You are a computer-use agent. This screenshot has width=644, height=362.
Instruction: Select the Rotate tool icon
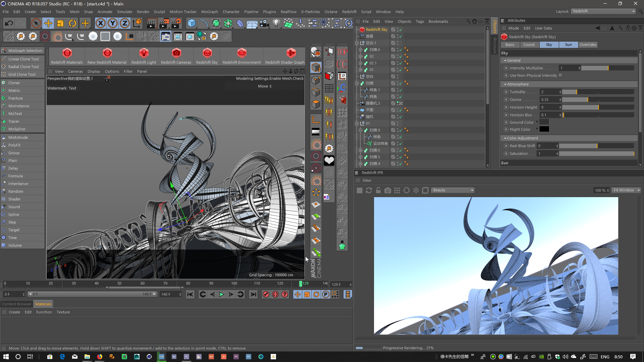tap(72, 23)
